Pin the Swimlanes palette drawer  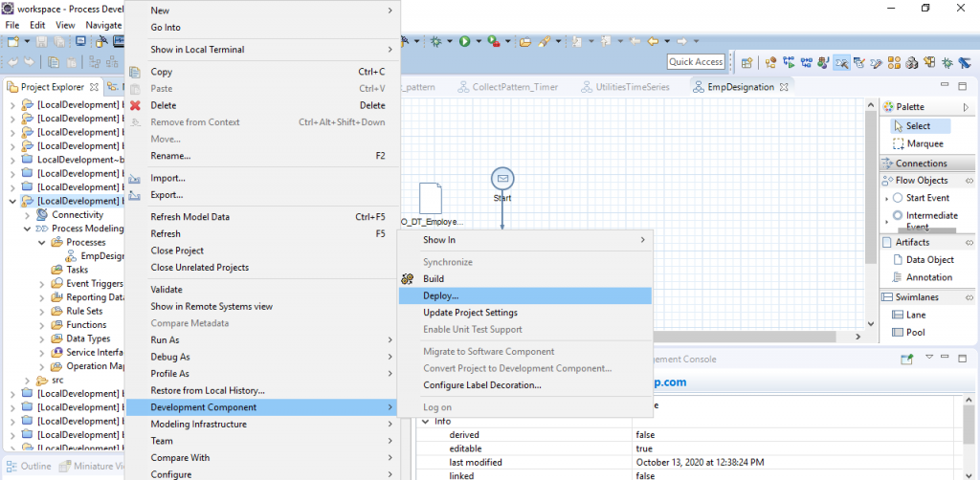pyautogui.click(x=969, y=297)
